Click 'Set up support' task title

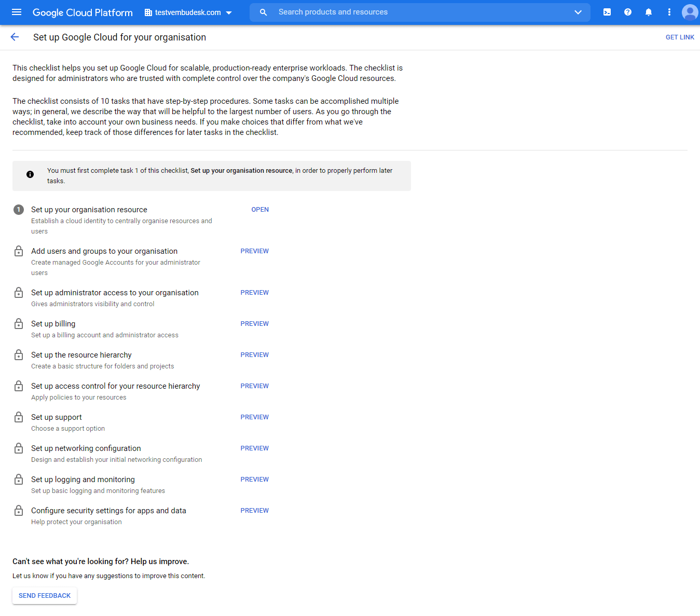tap(57, 417)
